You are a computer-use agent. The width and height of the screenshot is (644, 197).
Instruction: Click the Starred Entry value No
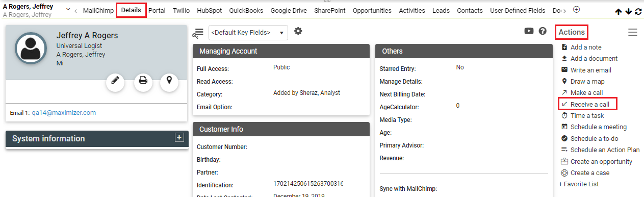click(460, 67)
